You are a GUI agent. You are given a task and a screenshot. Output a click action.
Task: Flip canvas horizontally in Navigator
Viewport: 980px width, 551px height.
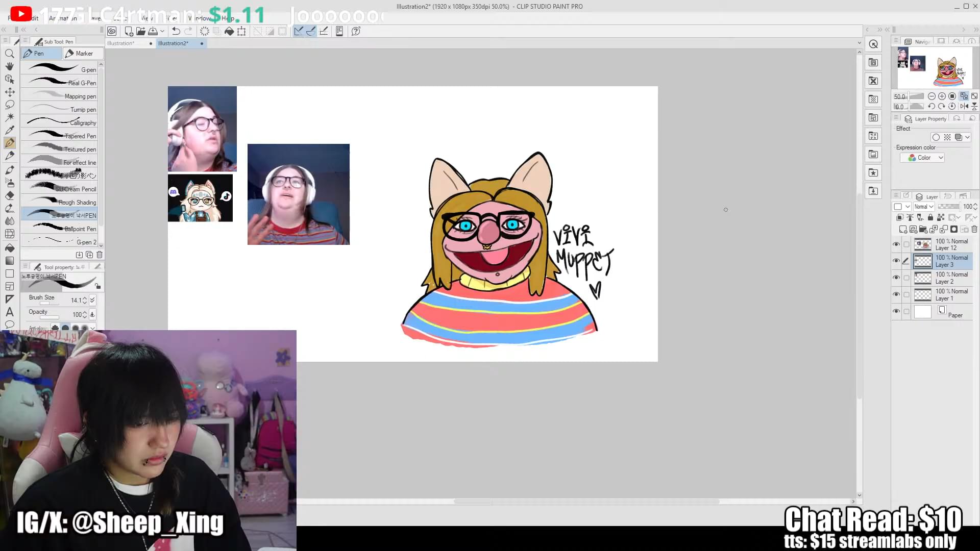(964, 106)
